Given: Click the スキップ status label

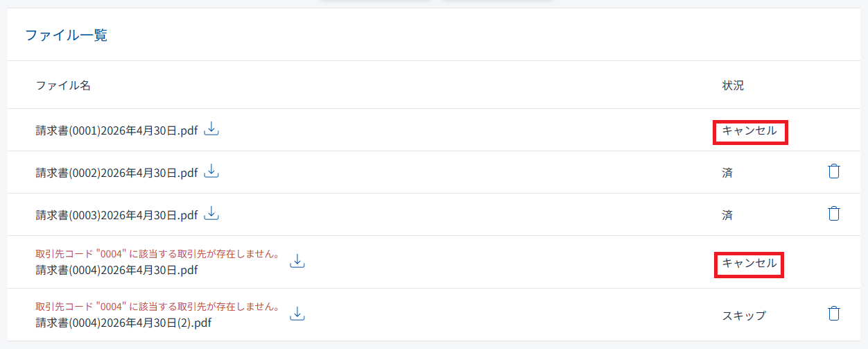Looking at the screenshot, I should 744,316.
